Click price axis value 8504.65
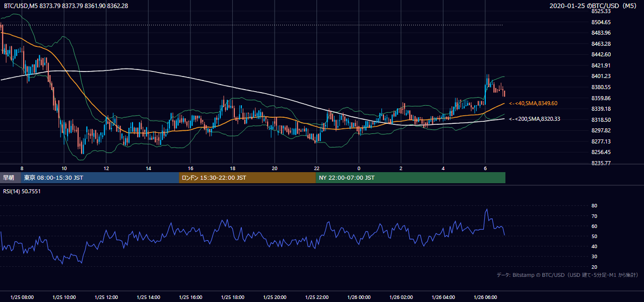644x302 pixels. coord(601,22)
